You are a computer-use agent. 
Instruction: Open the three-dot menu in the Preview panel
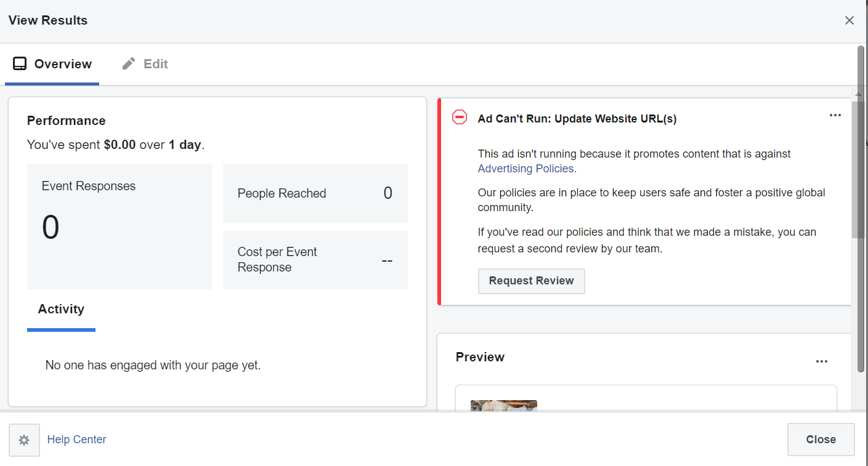click(x=821, y=361)
